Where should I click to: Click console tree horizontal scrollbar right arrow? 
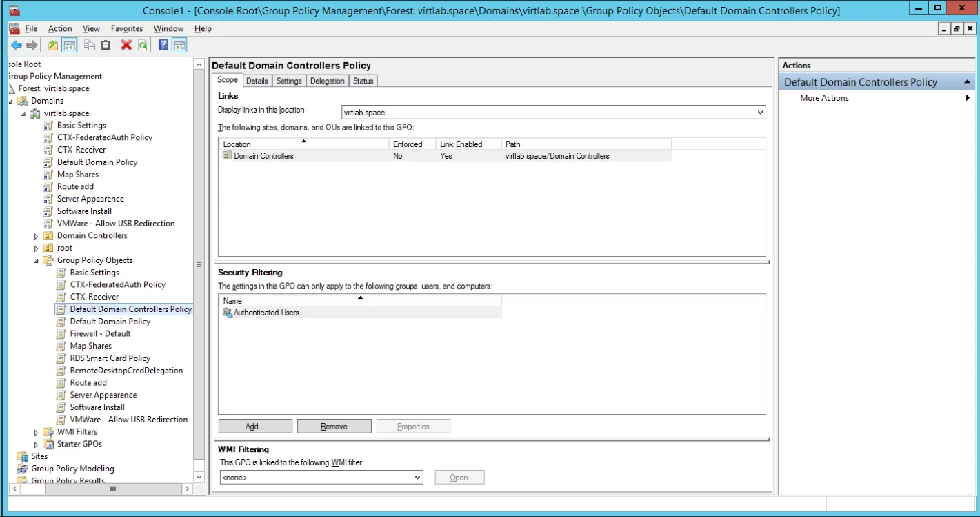(x=187, y=489)
